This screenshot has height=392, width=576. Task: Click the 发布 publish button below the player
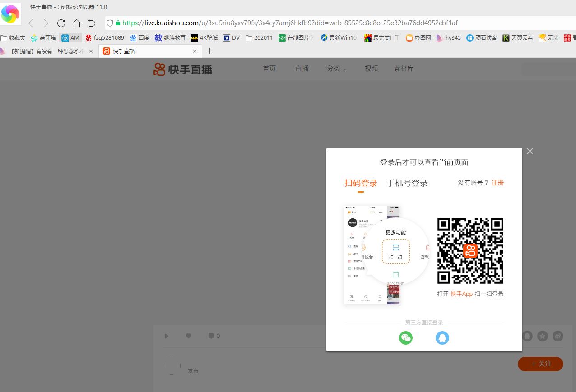(x=193, y=370)
